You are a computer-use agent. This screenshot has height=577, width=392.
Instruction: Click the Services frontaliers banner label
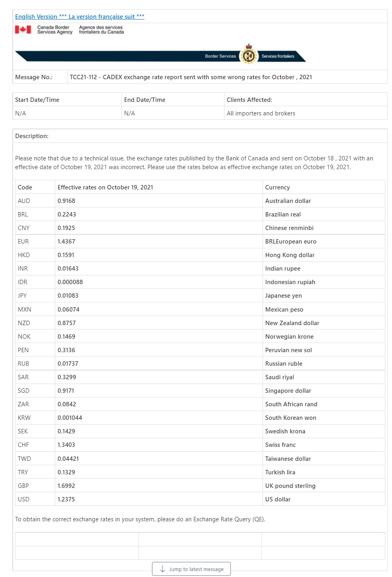(x=278, y=56)
